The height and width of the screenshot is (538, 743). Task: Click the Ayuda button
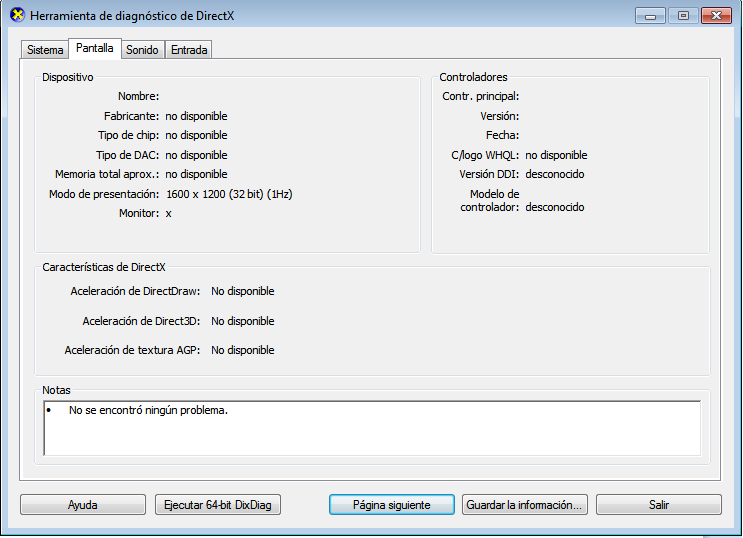point(82,505)
